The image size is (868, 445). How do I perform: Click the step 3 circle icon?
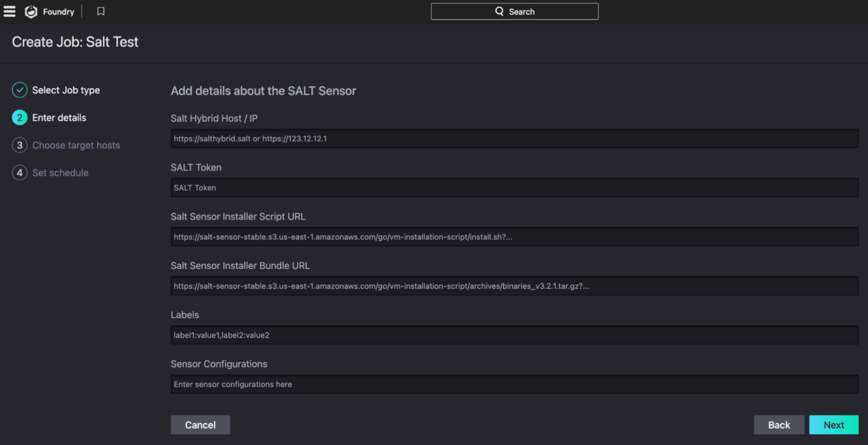pos(19,145)
